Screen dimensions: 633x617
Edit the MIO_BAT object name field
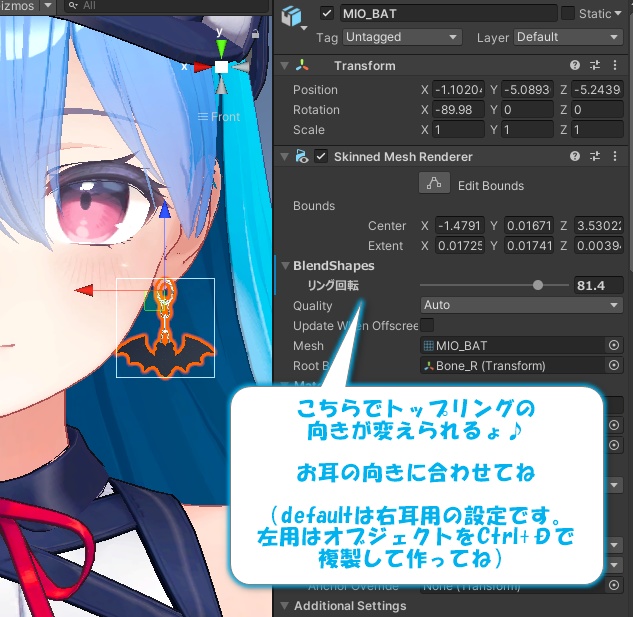[448, 13]
